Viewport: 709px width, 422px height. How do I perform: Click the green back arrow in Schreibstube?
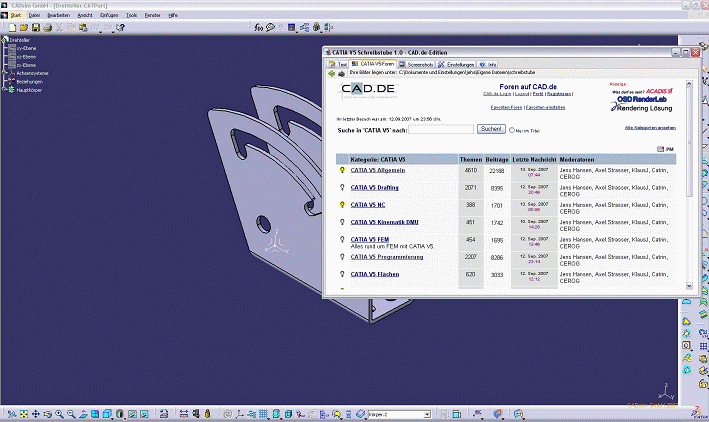[331, 73]
